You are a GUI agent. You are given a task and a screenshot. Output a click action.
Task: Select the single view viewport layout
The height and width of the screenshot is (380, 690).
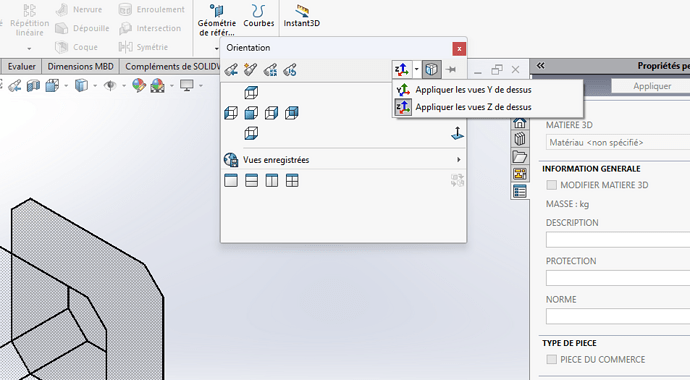[231, 180]
